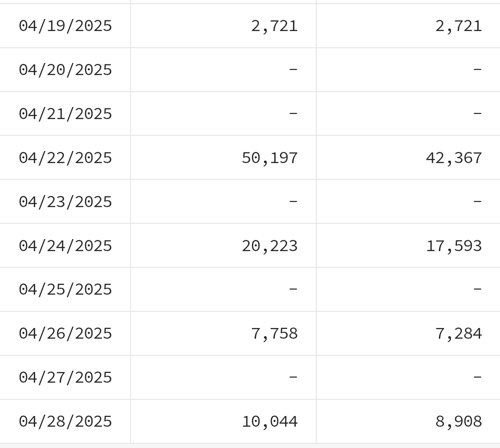Image resolution: width=500 pixels, height=448 pixels.
Task: Click the 7,284 value cell
Action: pos(408,334)
